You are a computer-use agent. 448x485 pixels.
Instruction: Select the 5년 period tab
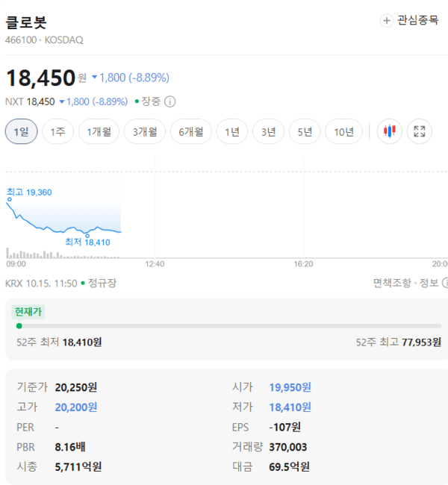pos(305,131)
